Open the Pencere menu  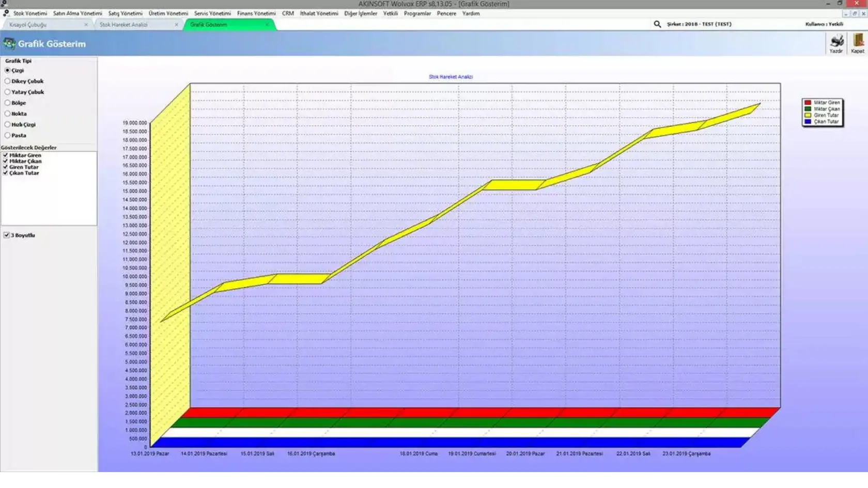click(446, 13)
